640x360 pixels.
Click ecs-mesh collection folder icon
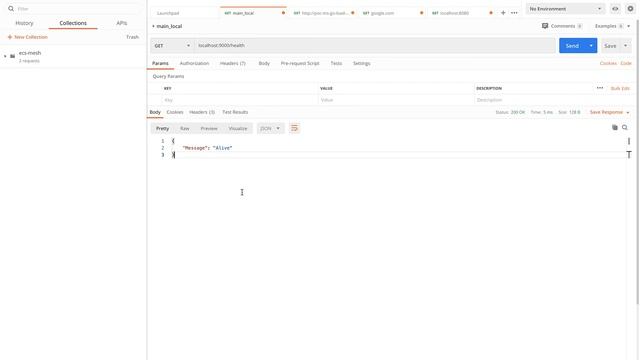(x=13, y=56)
